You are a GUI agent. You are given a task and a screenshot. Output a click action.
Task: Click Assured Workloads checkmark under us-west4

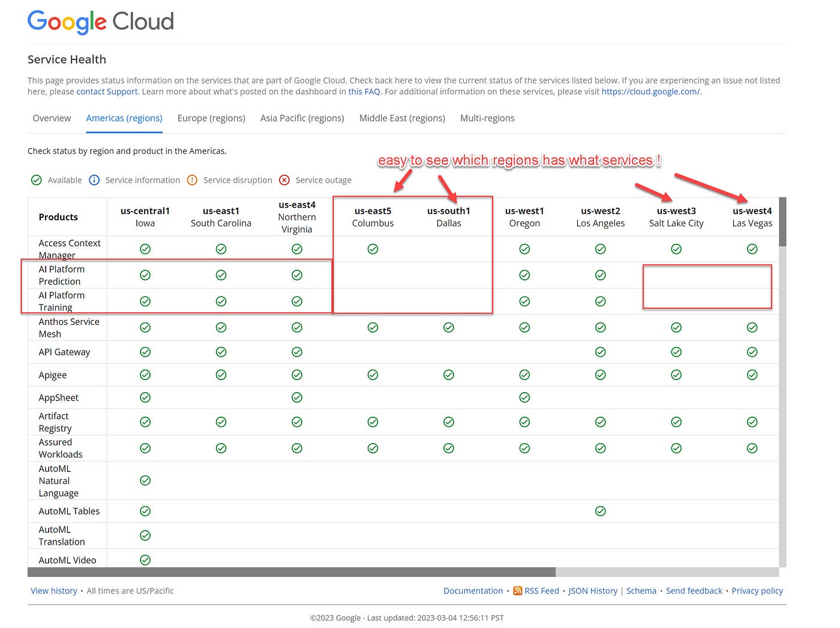tap(752, 448)
